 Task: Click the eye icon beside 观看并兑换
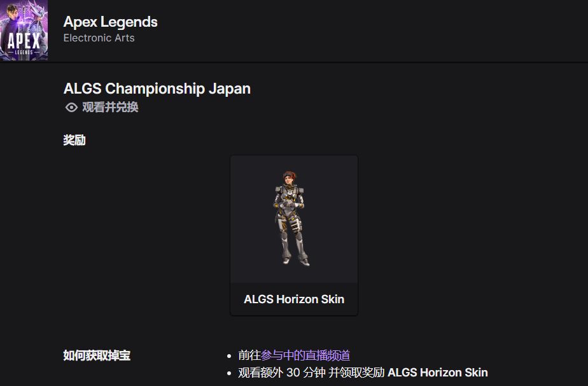(71, 108)
